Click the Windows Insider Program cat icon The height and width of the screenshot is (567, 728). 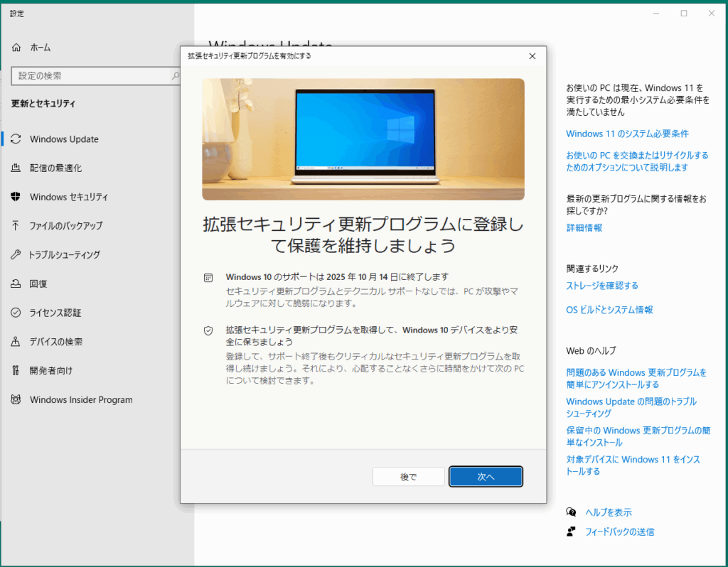click(x=16, y=399)
